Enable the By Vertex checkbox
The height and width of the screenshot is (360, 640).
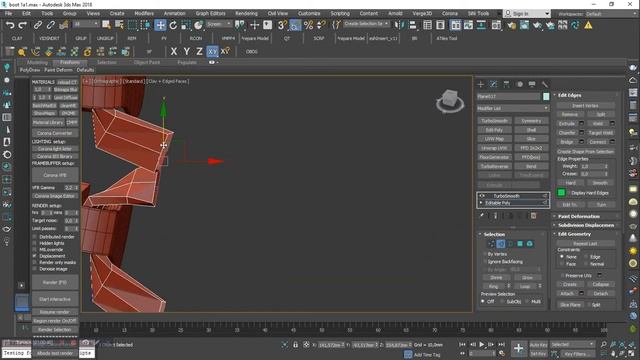click(485, 254)
